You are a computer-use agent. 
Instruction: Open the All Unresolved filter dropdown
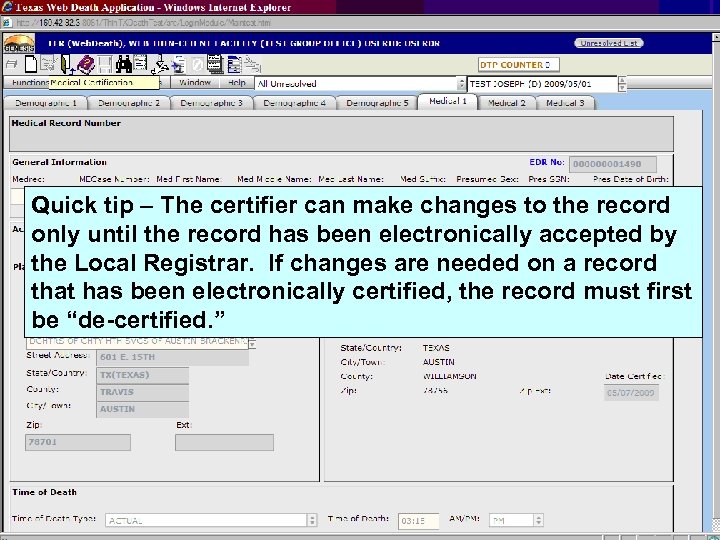tap(461, 84)
